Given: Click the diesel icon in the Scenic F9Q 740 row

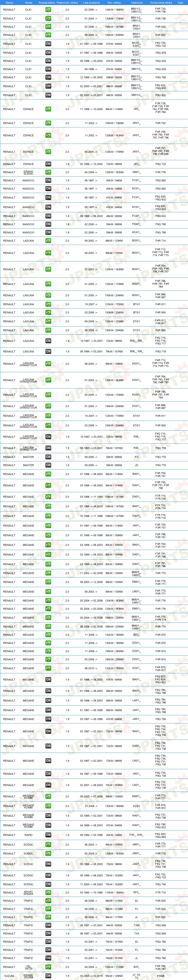Looking at the screenshot, I should (48, 884).
